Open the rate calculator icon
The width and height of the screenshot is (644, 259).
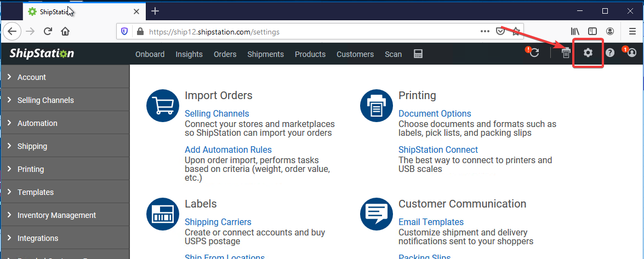point(418,54)
